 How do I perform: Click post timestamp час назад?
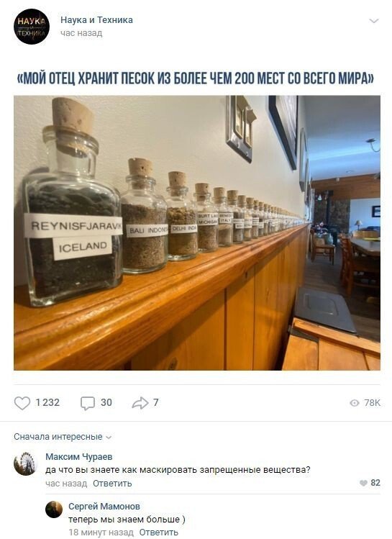pos(81,33)
